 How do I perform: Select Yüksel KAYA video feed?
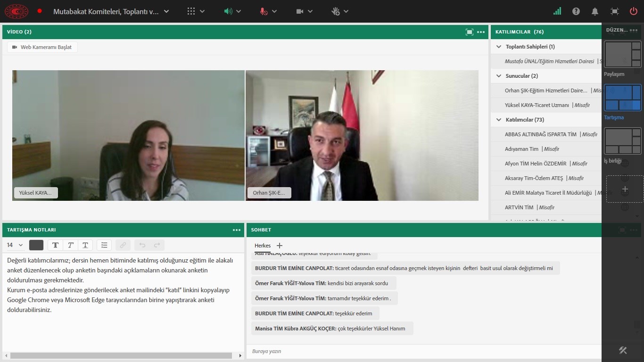pyautogui.click(x=128, y=136)
